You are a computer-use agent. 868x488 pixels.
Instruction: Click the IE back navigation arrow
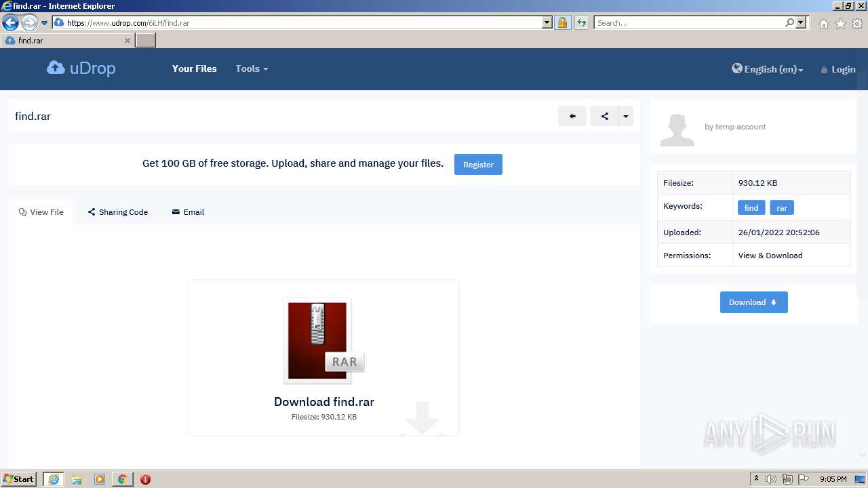point(10,22)
